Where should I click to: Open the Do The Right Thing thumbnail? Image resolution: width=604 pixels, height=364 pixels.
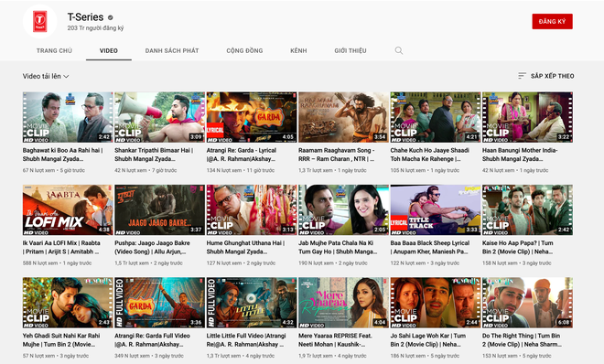[x=527, y=303]
